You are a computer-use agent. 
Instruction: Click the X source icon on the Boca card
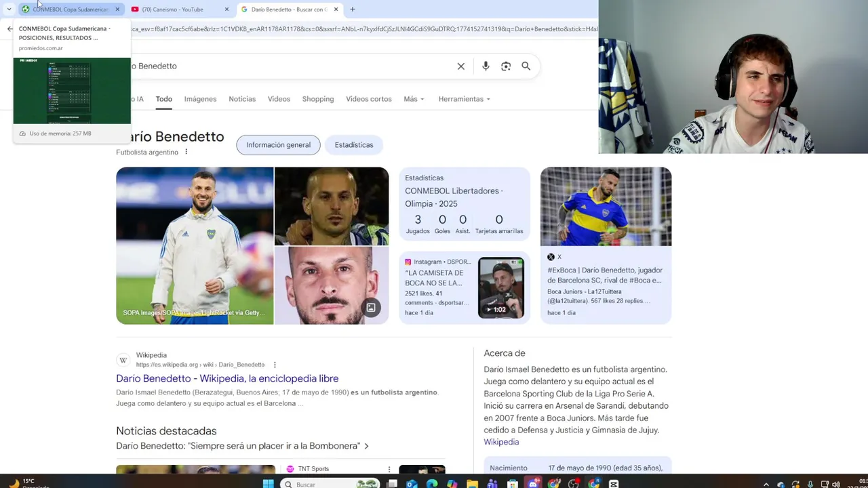coord(551,257)
